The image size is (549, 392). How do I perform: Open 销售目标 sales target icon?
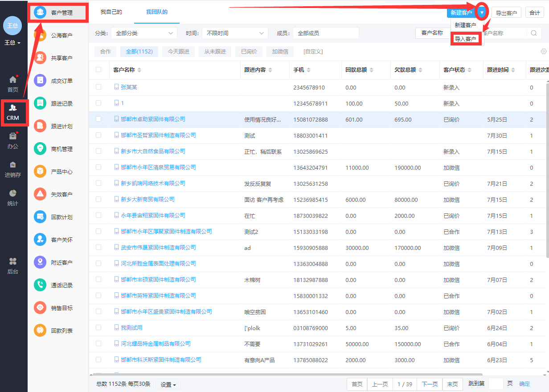coord(40,308)
